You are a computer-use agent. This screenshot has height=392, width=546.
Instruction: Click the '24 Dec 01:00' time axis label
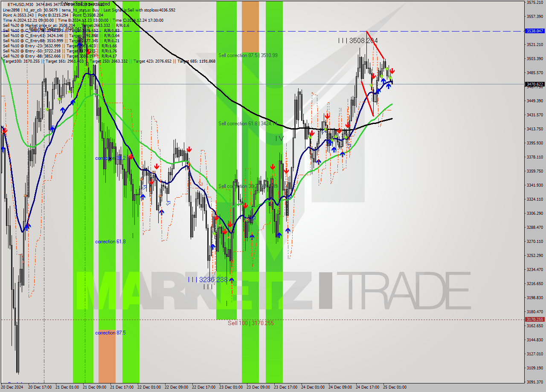313,388
